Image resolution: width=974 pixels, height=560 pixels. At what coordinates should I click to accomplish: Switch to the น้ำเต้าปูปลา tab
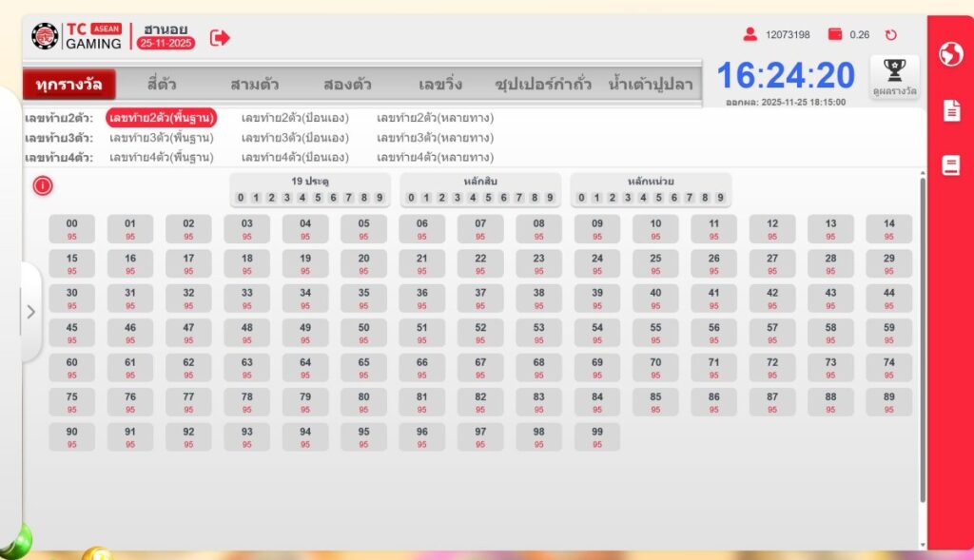[x=651, y=84]
